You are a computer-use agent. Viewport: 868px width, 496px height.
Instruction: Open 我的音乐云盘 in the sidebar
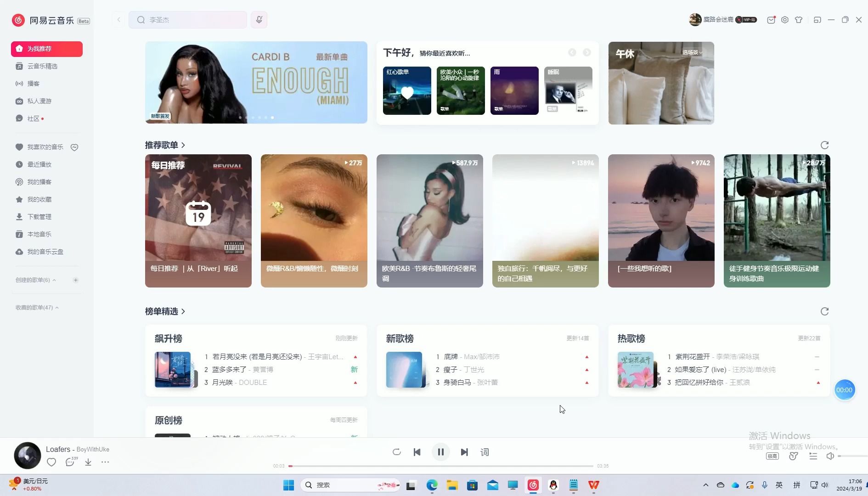(x=45, y=252)
